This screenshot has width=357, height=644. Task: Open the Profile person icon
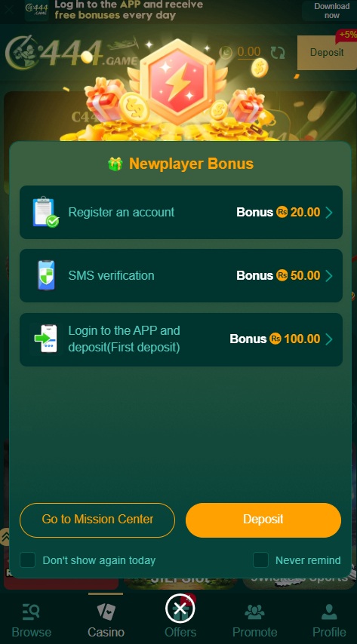(329, 612)
